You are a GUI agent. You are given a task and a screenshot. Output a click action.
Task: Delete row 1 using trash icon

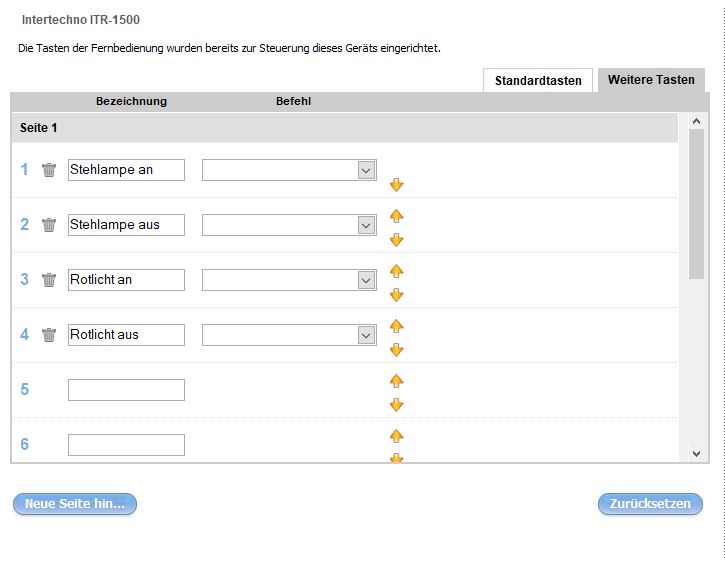click(49, 170)
